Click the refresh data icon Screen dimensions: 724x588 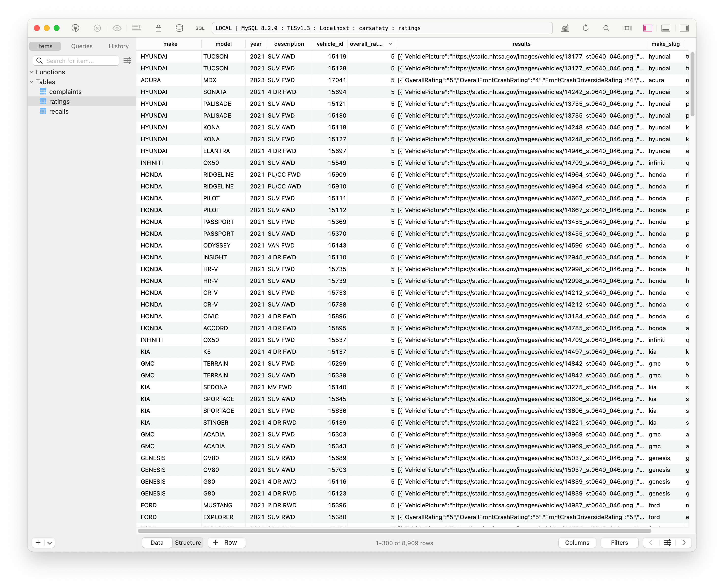click(x=585, y=28)
